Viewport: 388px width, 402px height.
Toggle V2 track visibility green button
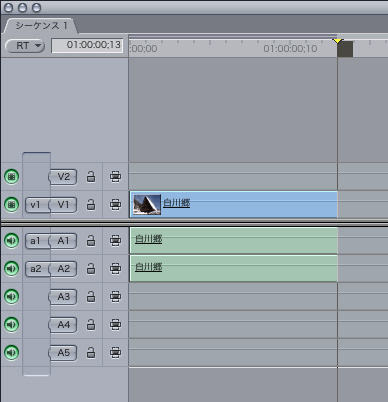pyautogui.click(x=12, y=176)
